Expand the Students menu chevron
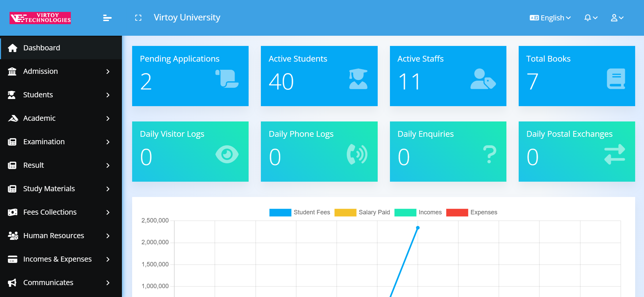Screen dimensions: 644x297 (x=108, y=95)
